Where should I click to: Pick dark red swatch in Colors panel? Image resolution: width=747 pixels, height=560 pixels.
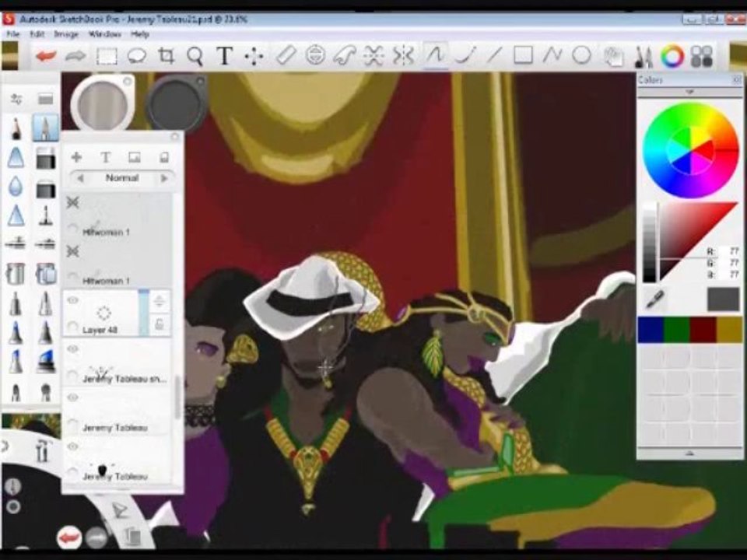(x=703, y=330)
